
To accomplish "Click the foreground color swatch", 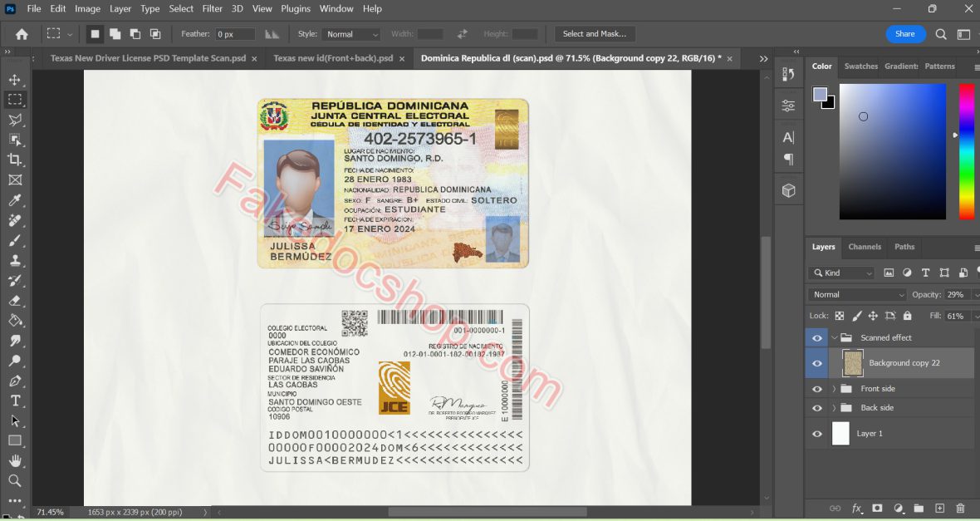I will 820,95.
